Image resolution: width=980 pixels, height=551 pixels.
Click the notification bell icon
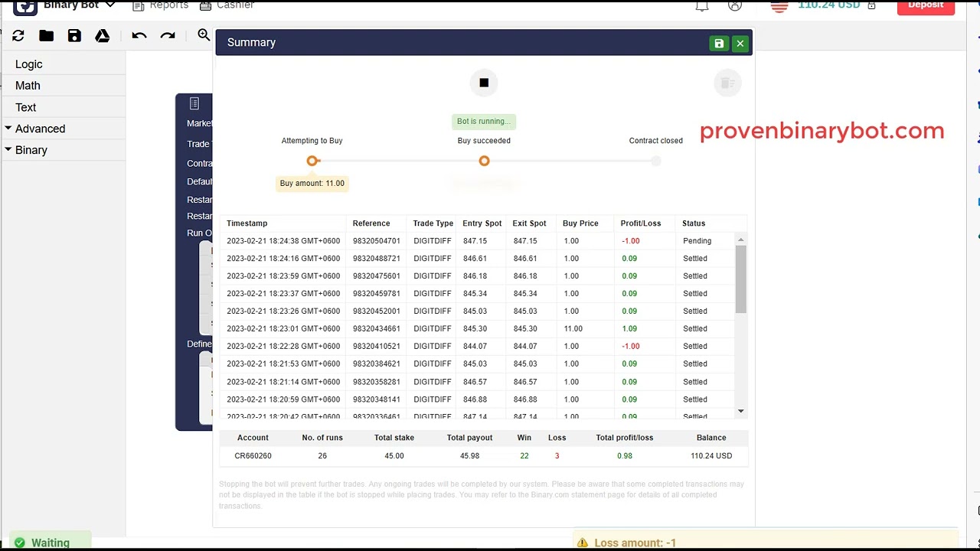point(701,5)
